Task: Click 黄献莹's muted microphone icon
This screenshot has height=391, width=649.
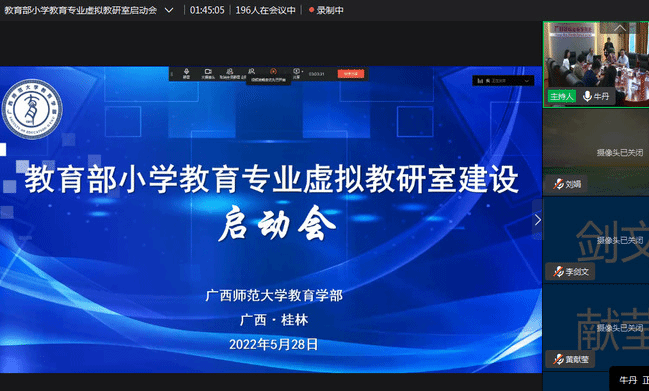Action: tap(558, 359)
